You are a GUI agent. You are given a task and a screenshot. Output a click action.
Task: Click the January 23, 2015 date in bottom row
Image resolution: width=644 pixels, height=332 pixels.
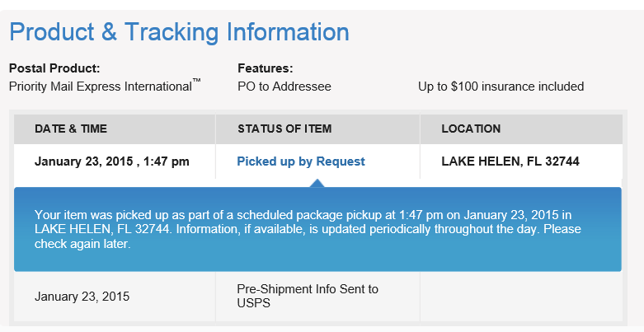(82, 297)
